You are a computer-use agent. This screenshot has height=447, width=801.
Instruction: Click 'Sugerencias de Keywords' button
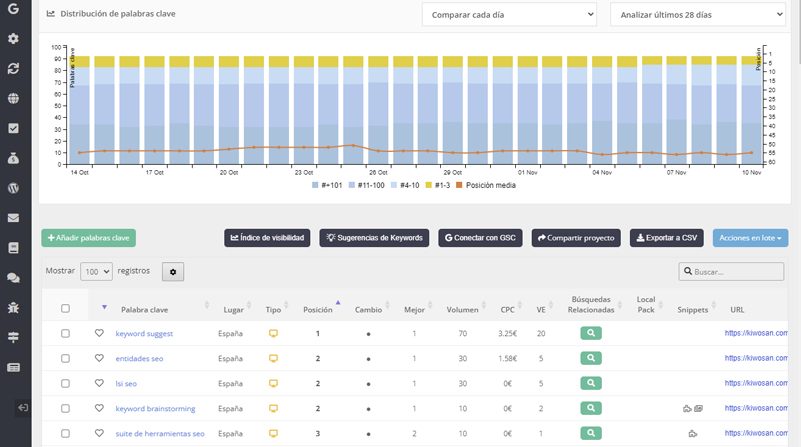(x=374, y=238)
